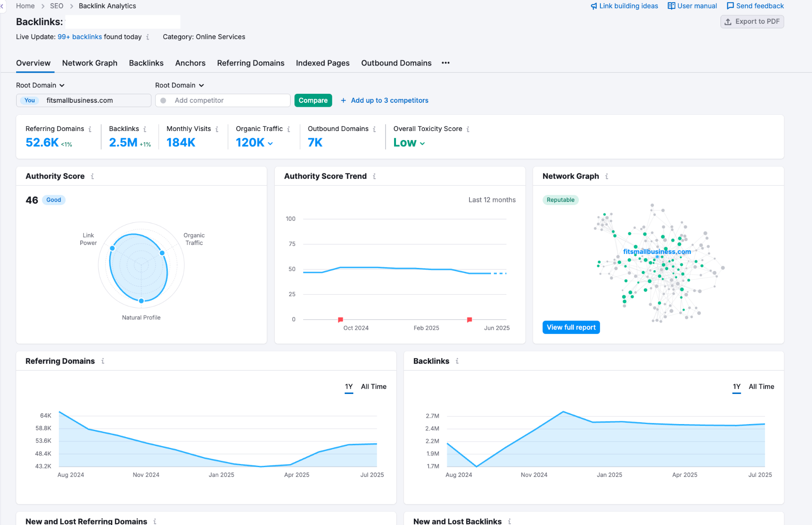Click the User manual book icon
The image size is (812, 525).
pyautogui.click(x=671, y=6)
